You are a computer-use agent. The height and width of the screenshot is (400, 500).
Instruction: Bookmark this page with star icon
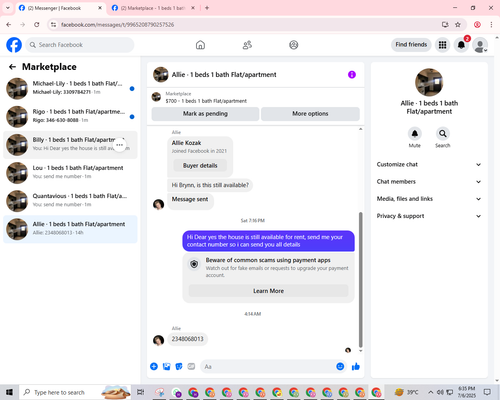coord(458,24)
